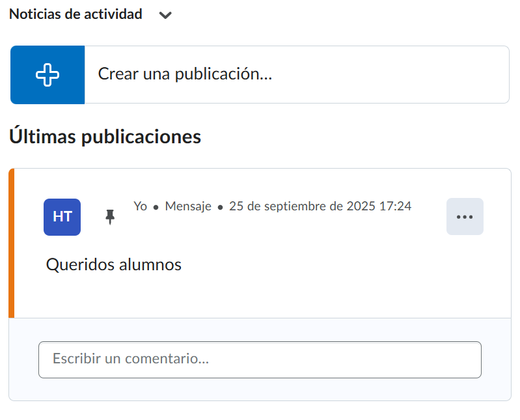Image resolution: width=520 pixels, height=420 pixels.
Task: Click into the Crear una publicación field
Action: pos(296,75)
